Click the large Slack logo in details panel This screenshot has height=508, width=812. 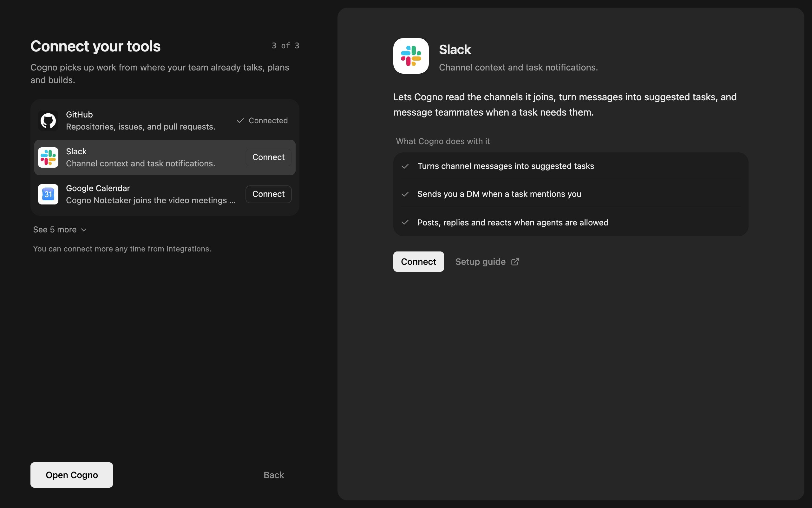click(x=411, y=56)
